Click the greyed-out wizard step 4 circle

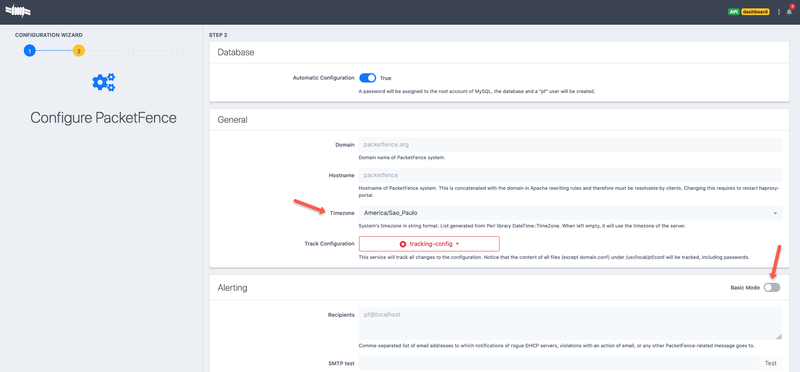177,51
